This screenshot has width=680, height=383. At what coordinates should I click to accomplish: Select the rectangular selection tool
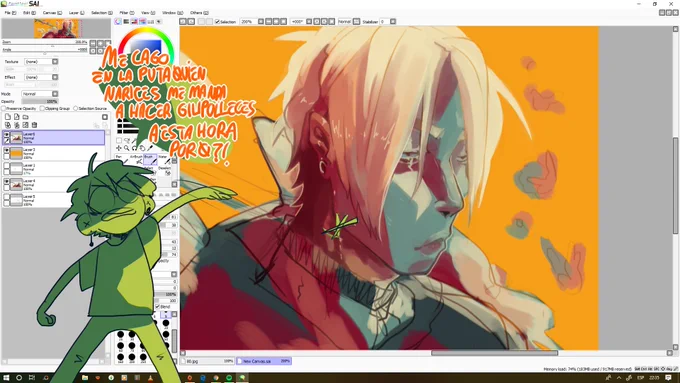(x=119, y=141)
